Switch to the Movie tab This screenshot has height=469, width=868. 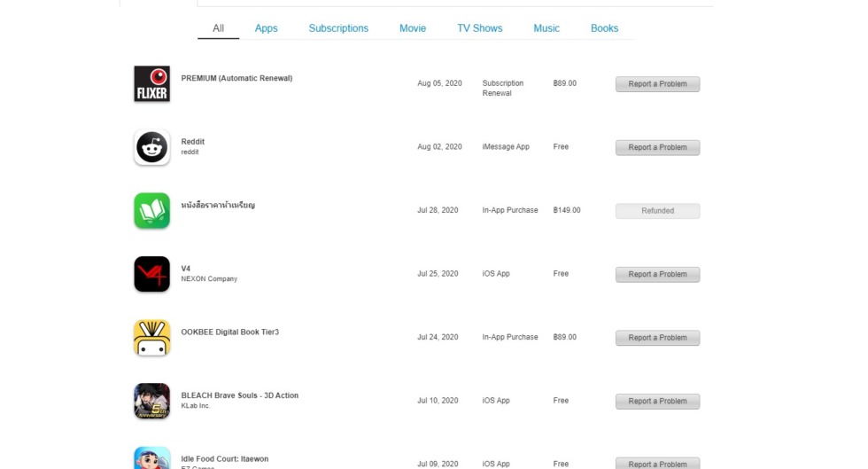click(413, 28)
